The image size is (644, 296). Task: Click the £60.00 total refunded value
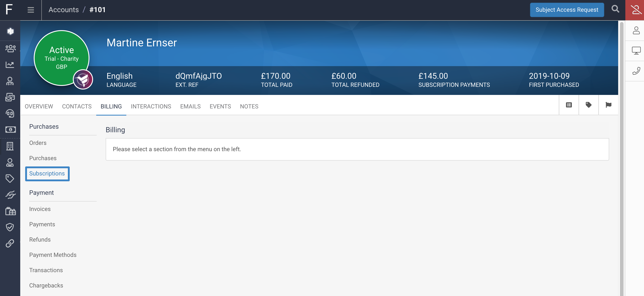pos(344,76)
